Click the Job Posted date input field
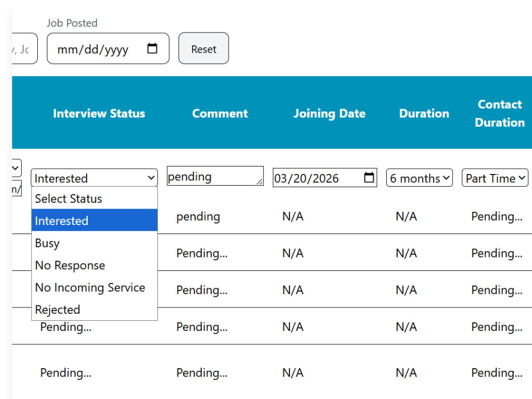Viewport: 532px width, 399px height. [x=108, y=48]
